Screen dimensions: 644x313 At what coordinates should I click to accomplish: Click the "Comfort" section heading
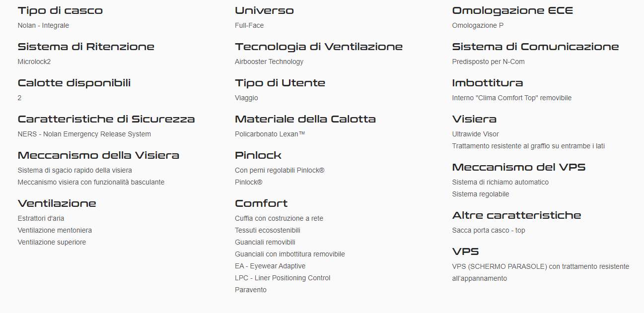coord(261,203)
